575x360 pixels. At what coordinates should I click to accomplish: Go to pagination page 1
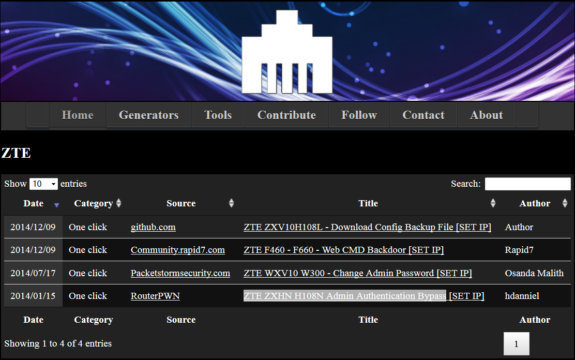tap(516, 344)
